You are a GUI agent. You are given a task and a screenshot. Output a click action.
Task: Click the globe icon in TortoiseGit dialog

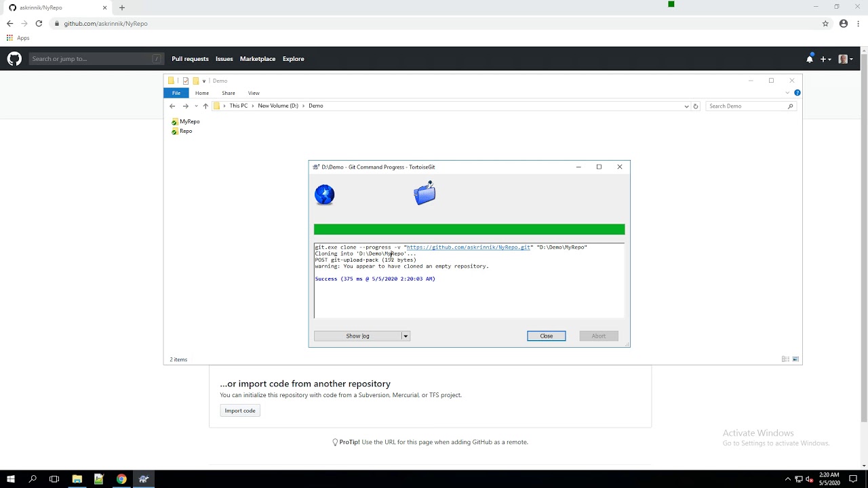click(x=325, y=195)
